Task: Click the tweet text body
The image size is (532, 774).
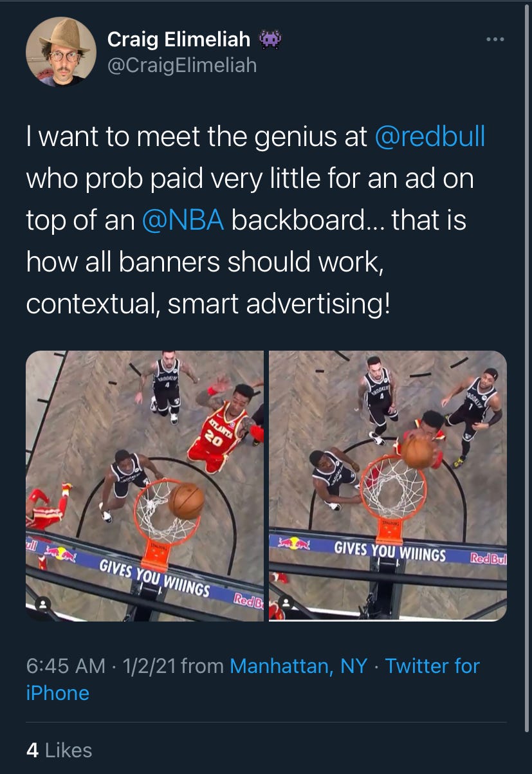Action: tap(255, 220)
